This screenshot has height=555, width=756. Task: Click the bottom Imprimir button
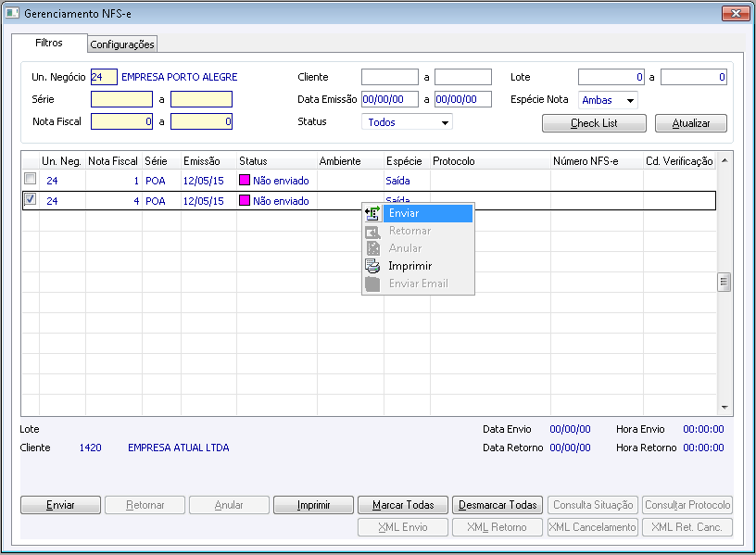click(x=313, y=505)
